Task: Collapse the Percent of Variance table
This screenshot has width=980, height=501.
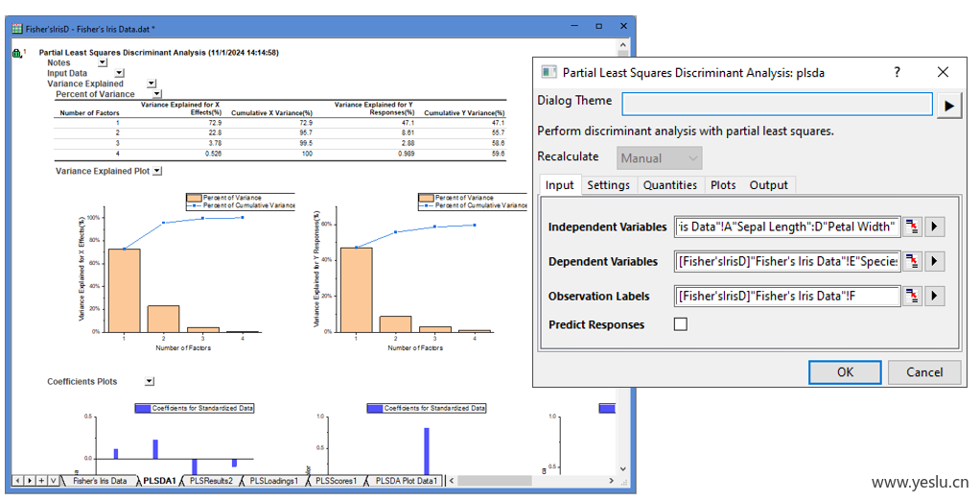Action: coord(157,94)
